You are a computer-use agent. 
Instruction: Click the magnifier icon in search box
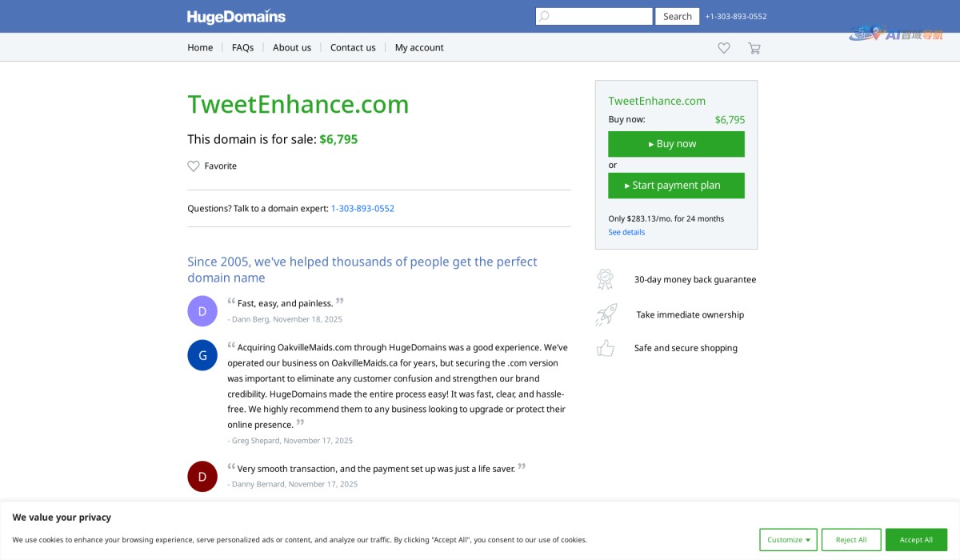(x=544, y=16)
